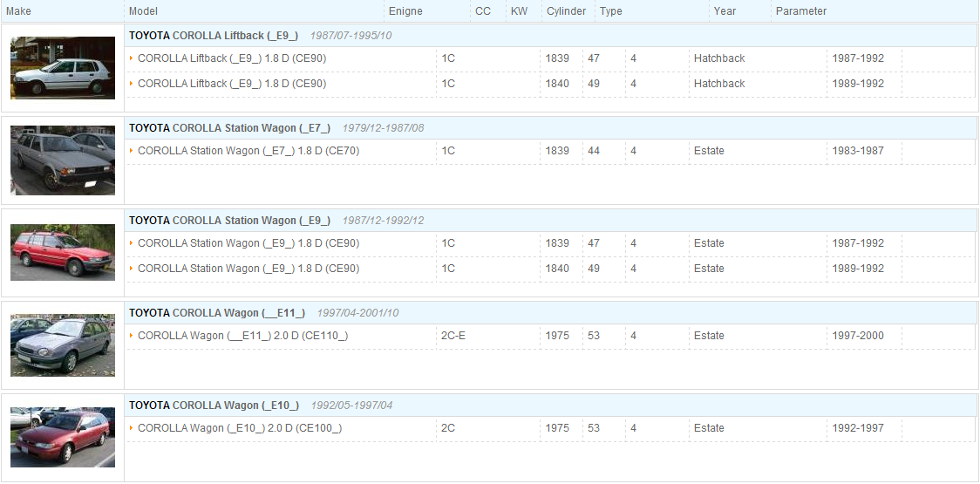
Task: Select COROLLA Wagon (__E11_) 2.0 D (CE110_)
Action: [x=242, y=336]
